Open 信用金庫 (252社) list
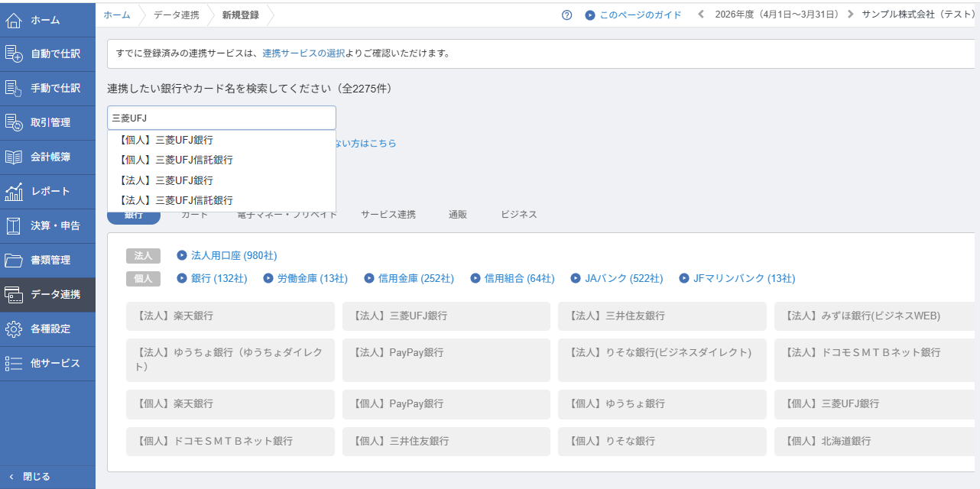The height and width of the screenshot is (489, 980). click(x=416, y=279)
